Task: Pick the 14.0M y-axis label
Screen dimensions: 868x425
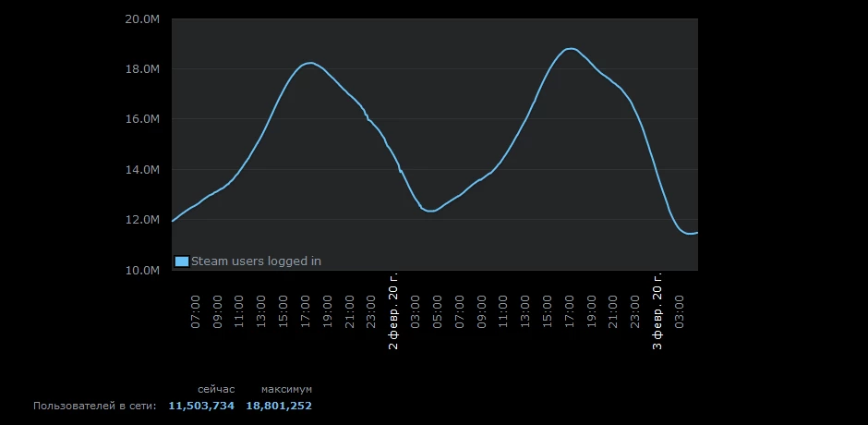Action: [141, 170]
